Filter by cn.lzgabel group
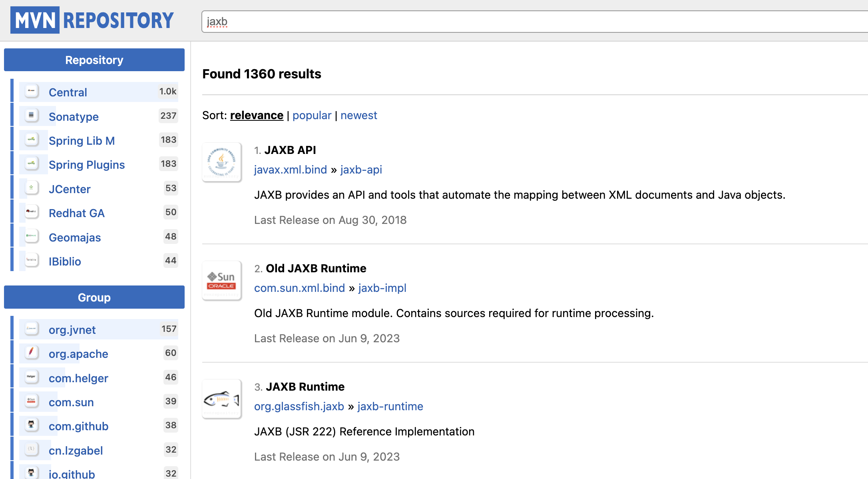Image resolution: width=868 pixels, height=479 pixels. coord(76,451)
